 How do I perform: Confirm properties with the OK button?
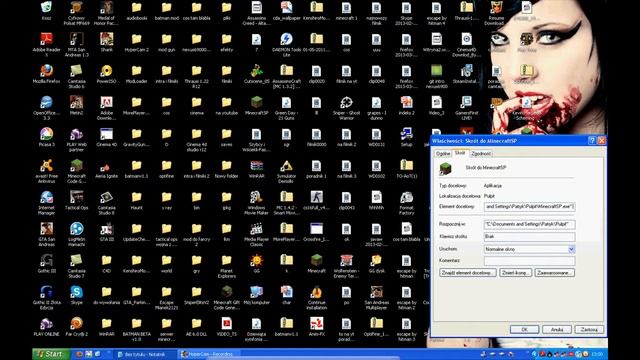pyautogui.click(x=524, y=329)
